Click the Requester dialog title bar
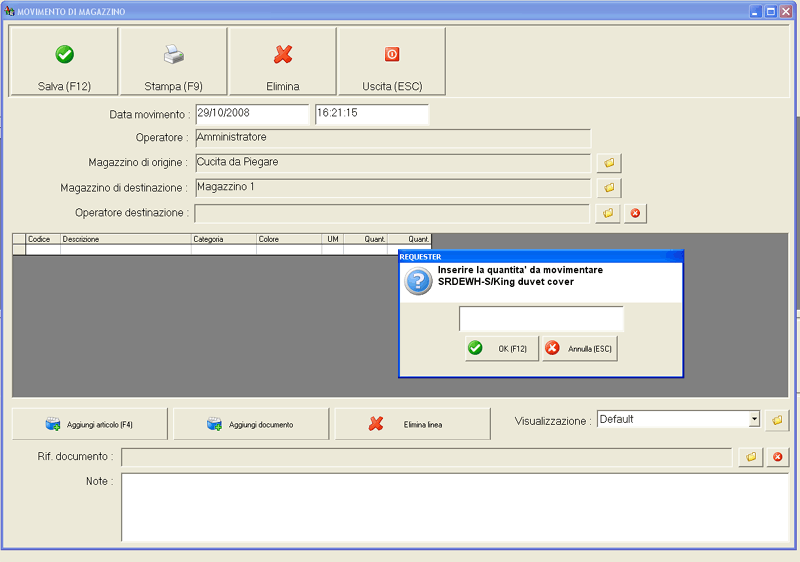Screen dimensions: 800x562 coord(541,257)
